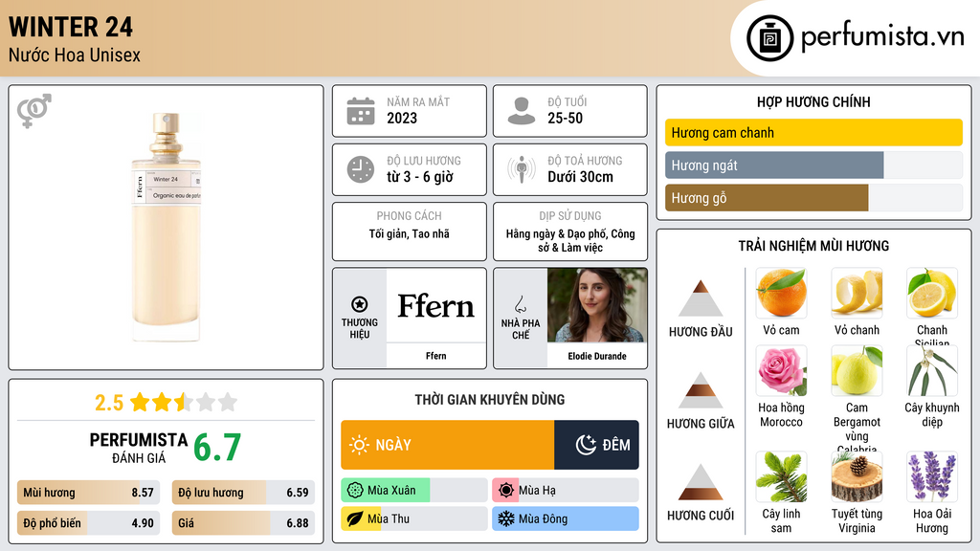The width and height of the screenshot is (980, 551).
Task: Click the Hằng ngày & Dạo phố occasion text
Action: point(570,240)
